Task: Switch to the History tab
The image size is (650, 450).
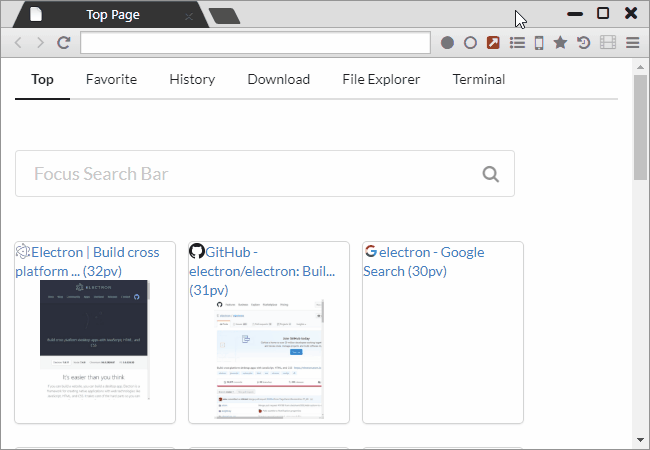Action: (x=192, y=79)
